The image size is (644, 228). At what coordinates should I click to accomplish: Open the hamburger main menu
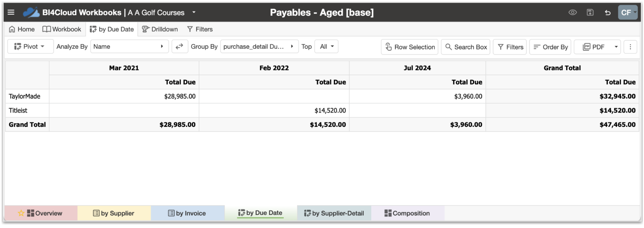(x=11, y=12)
